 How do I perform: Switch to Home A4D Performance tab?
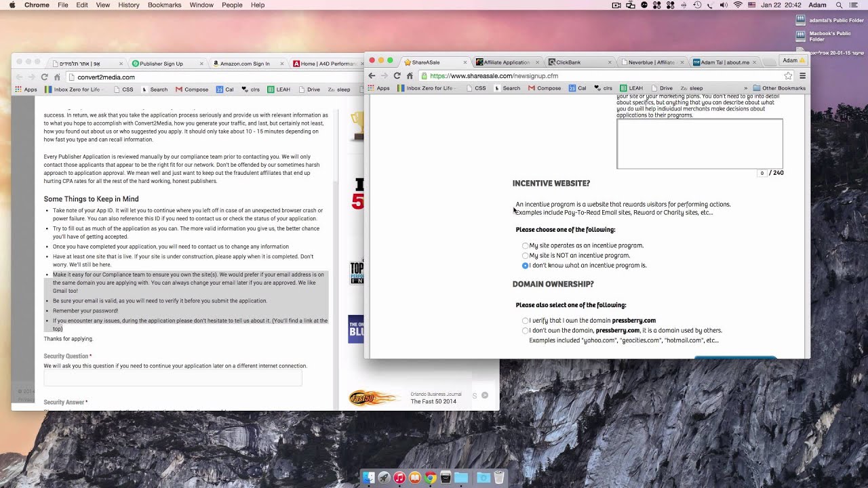pos(328,64)
